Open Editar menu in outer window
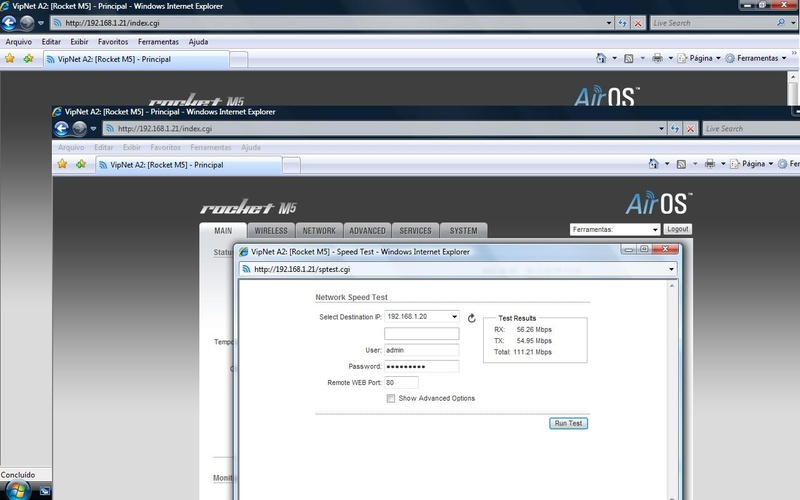This screenshot has height=500, width=800. (x=51, y=42)
